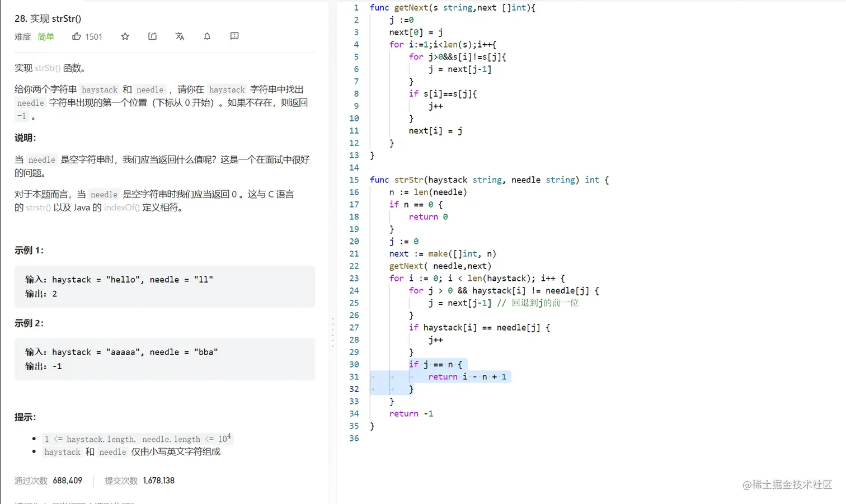Place cursor on 'func getNext(s string,next []int){'
The width and height of the screenshot is (846, 504).
453,8
